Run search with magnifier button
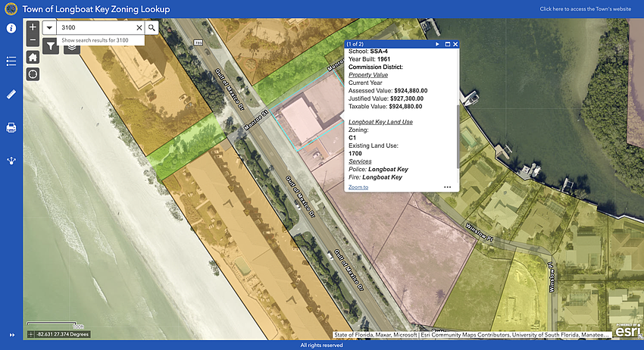 click(x=152, y=27)
